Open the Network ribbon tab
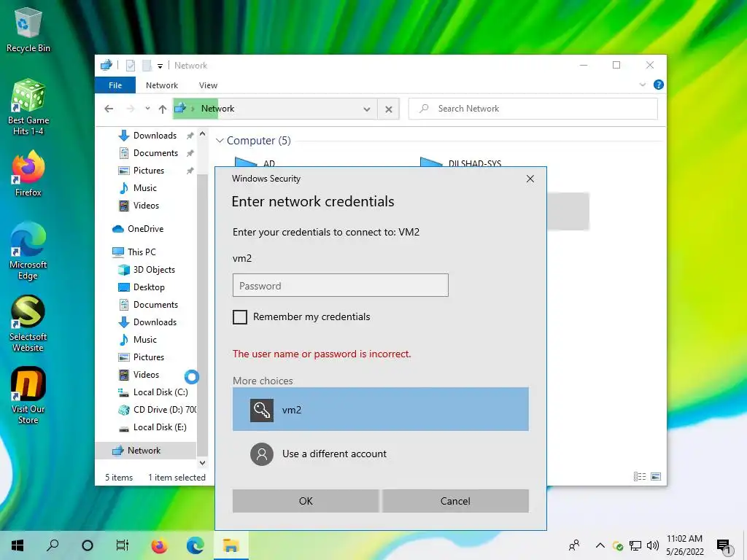Image resolution: width=747 pixels, height=560 pixels. coord(162,85)
